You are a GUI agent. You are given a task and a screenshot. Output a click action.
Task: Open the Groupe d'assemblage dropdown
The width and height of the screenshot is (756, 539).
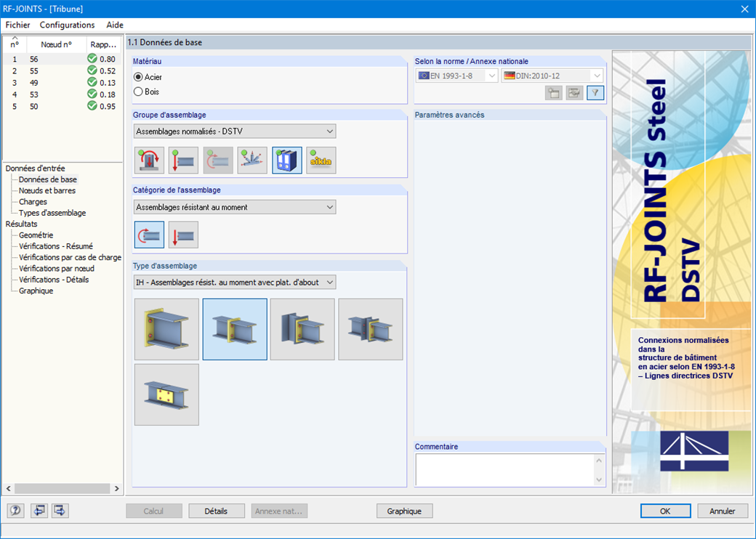[x=235, y=131]
